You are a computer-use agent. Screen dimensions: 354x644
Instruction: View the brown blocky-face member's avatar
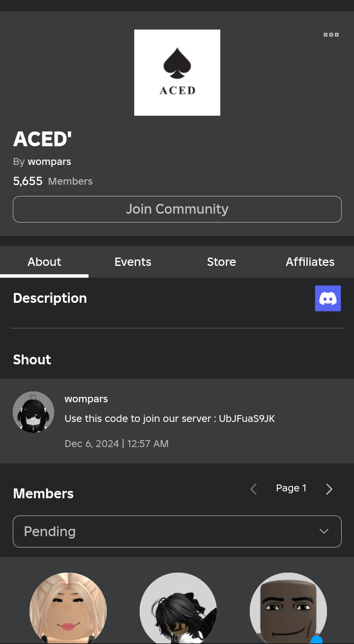tap(288, 608)
